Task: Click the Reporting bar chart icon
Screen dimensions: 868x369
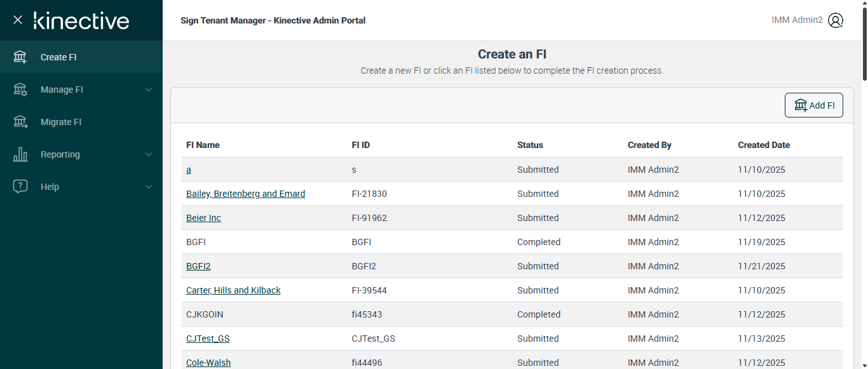Action: [20, 154]
